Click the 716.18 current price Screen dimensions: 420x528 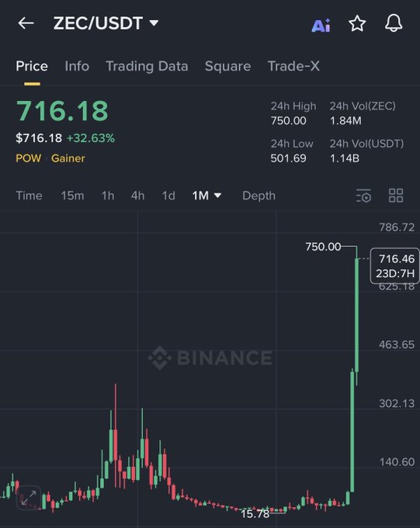[x=62, y=111]
